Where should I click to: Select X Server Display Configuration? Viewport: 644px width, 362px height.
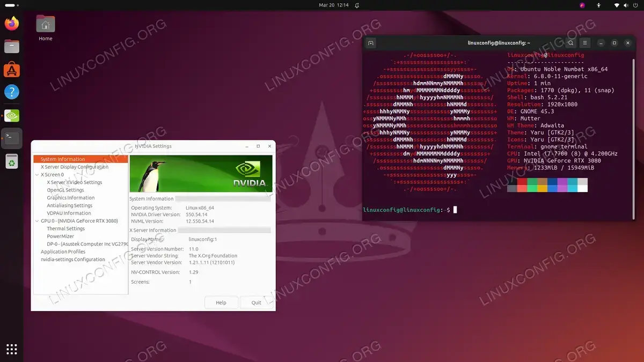tap(75, 167)
